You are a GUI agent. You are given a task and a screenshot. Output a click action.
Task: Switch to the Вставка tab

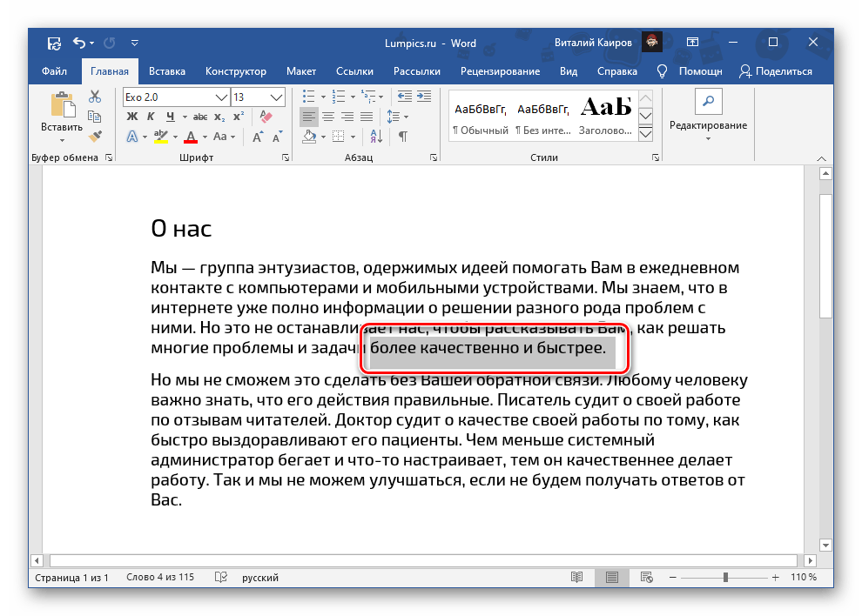tap(167, 71)
